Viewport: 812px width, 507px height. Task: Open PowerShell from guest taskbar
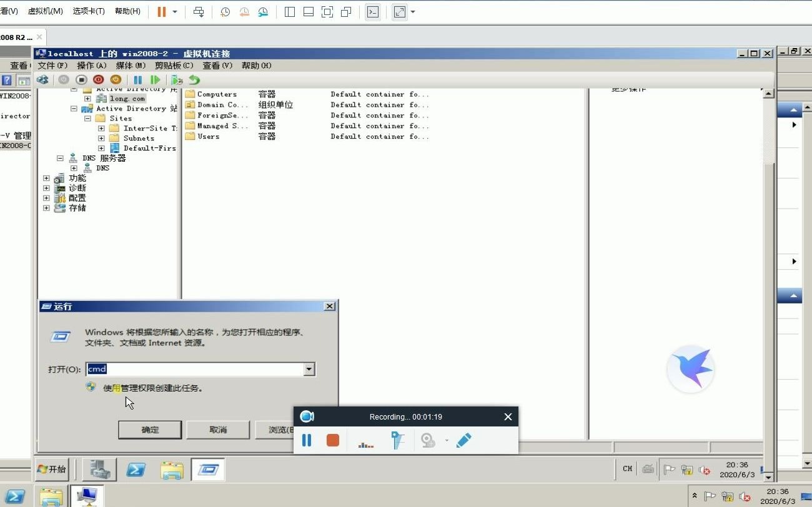pos(136,470)
